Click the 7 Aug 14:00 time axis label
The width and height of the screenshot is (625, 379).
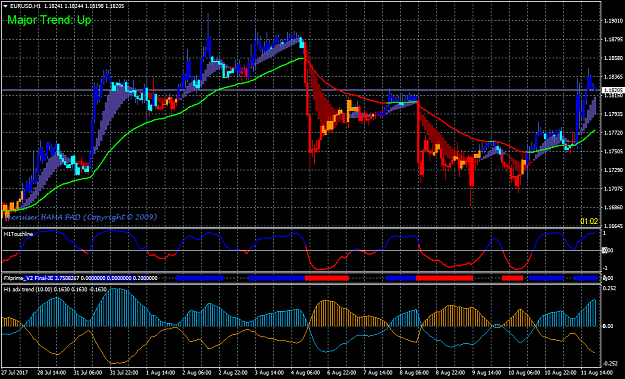coord(378,373)
